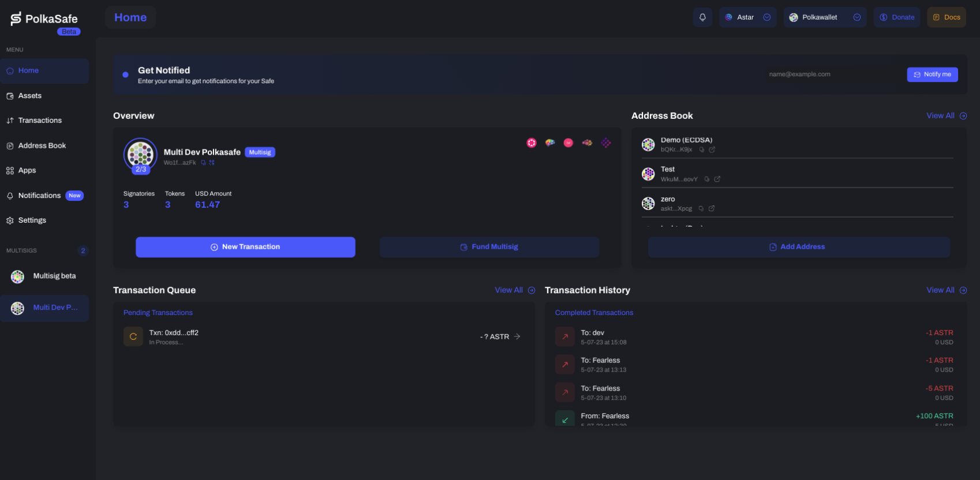Image resolution: width=980 pixels, height=480 pixels.
Task: Copy the Demo (ECDSA) address
Action: [702, 149]
